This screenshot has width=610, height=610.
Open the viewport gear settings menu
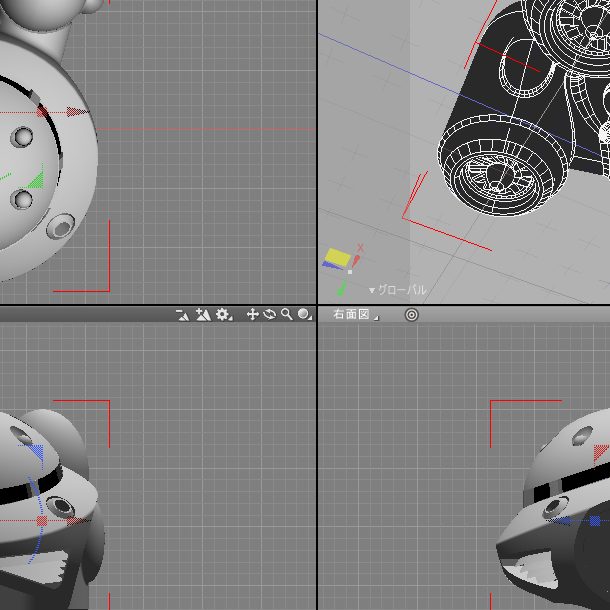pos(223,314)
